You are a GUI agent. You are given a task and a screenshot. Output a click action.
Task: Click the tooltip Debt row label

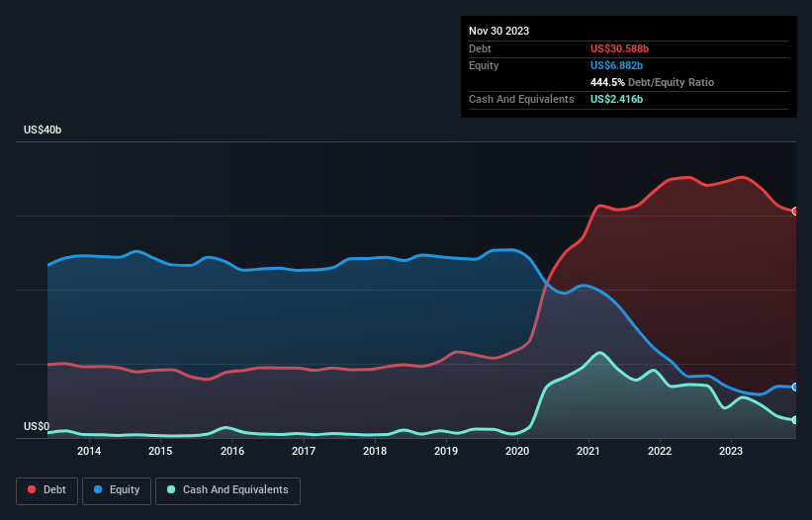(x=480, y=48)
